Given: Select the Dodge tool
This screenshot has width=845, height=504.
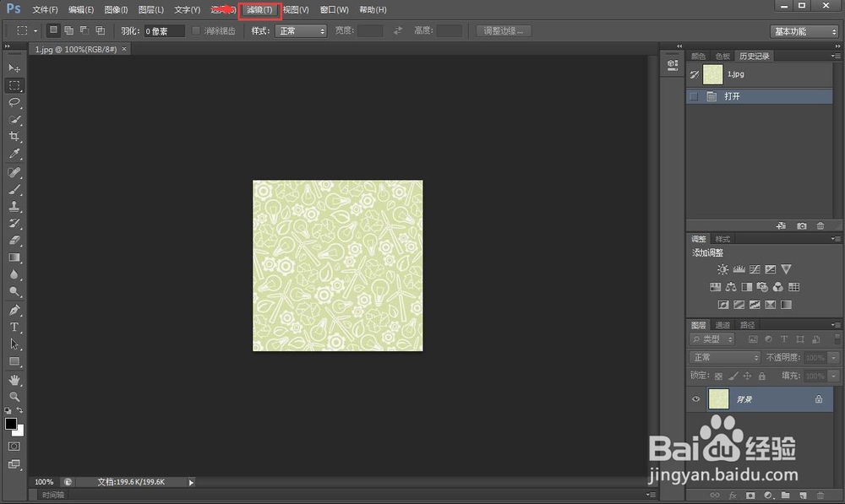Looking at the screenshot, I should click(14, 291).
